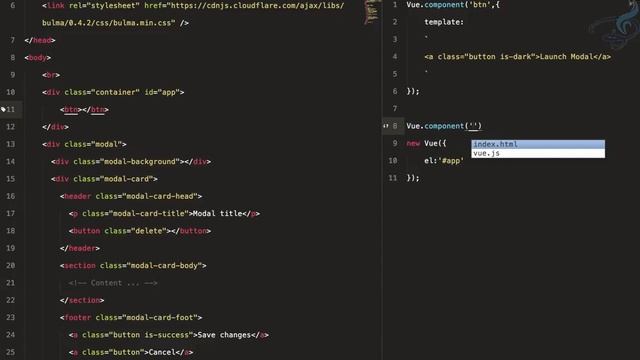Viewport: 640px width, 360px height.
Task: Click the gutter indicator beside line 8 in the JS pane
Action: click(x=385, y=126)
